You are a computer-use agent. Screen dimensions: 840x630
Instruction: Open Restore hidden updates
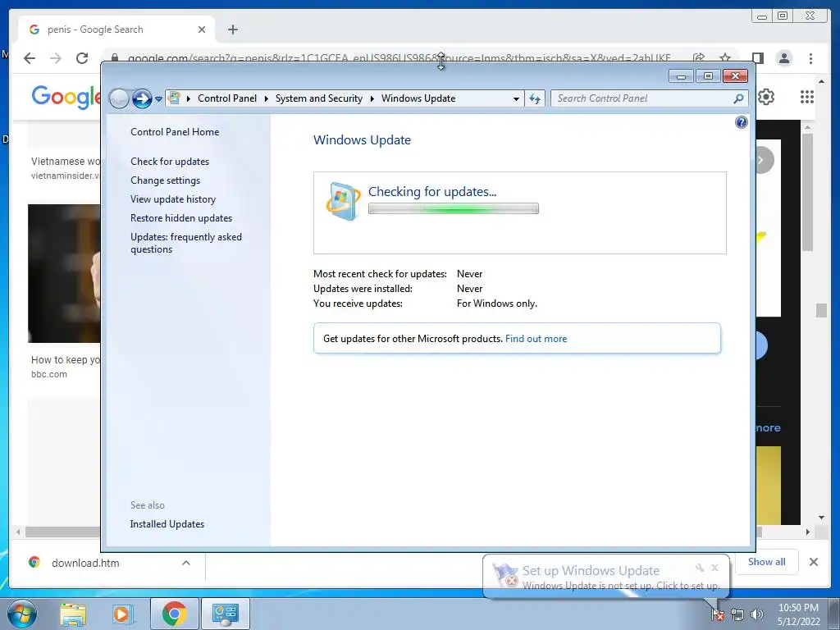[x=181, y=218]
